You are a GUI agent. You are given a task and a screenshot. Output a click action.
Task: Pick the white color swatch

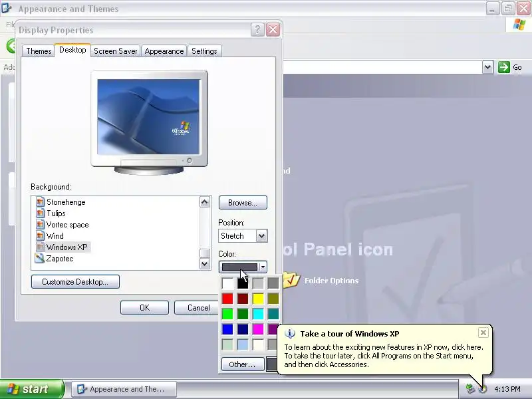tap(227, 283)
